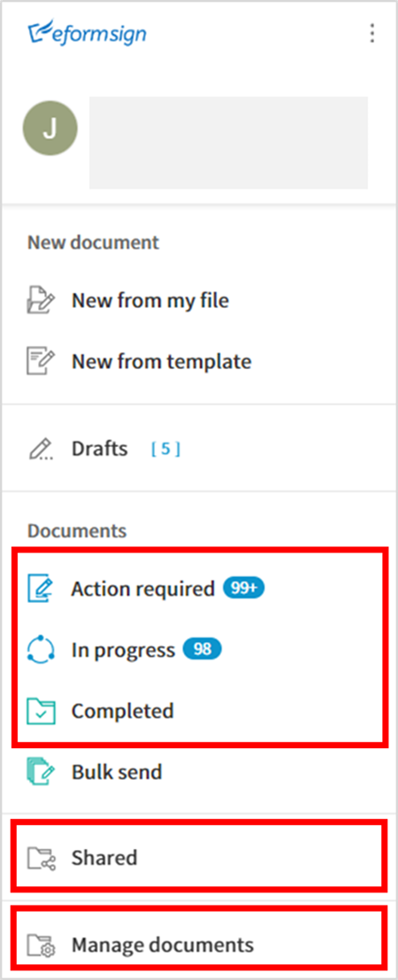The image size is (398, 980).
Task: Click the Completed folder check icon
Action: tap(41, 711)
